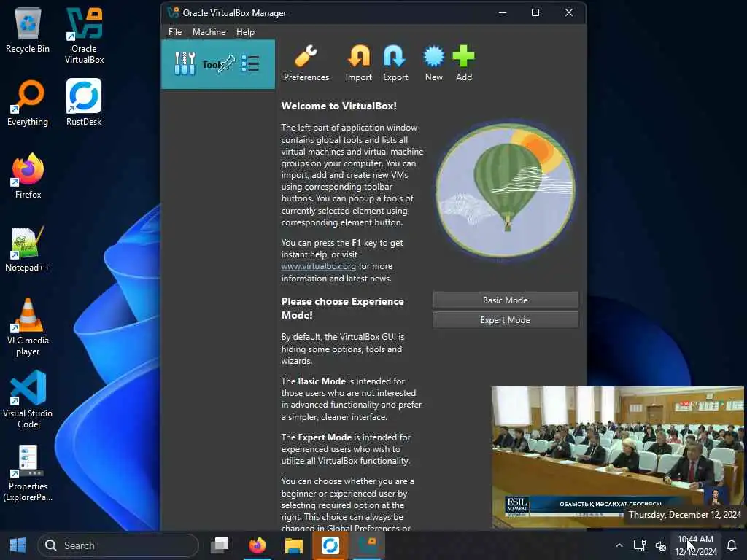Choose Expert Mode
747x560 pixels.
click(x=505, y=320)
